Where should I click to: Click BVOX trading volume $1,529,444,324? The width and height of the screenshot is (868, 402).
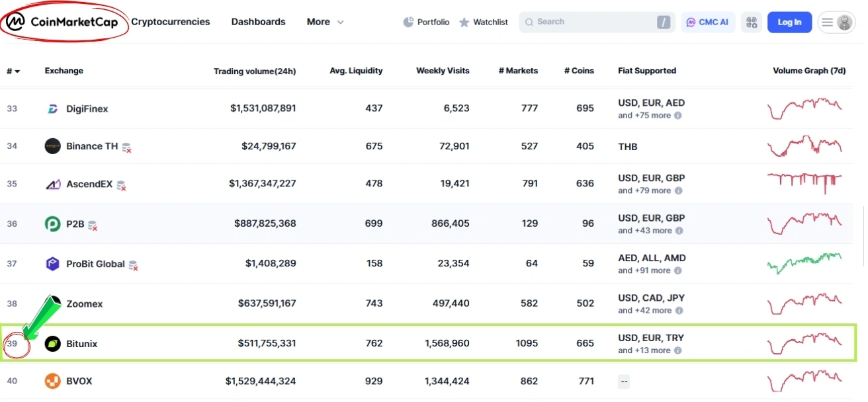coord(261,381)
